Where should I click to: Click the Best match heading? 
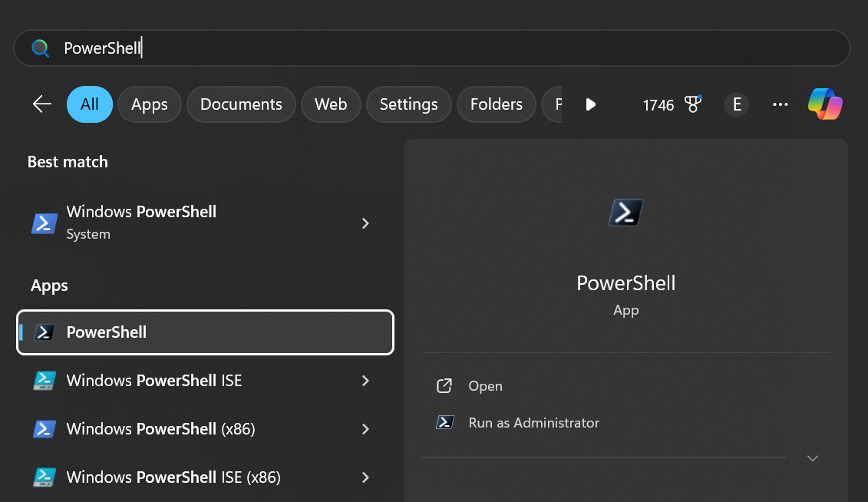click(68, 162)
